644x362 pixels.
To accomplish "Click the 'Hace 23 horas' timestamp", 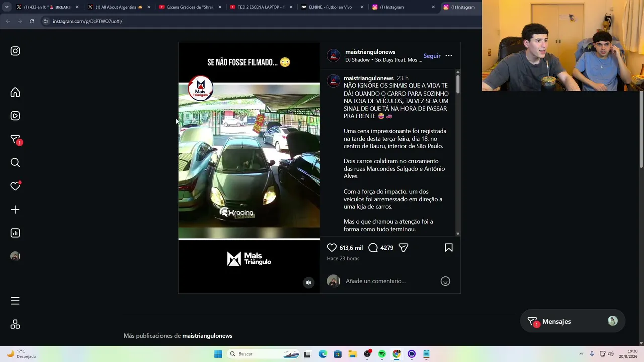I will coord(343,258).
